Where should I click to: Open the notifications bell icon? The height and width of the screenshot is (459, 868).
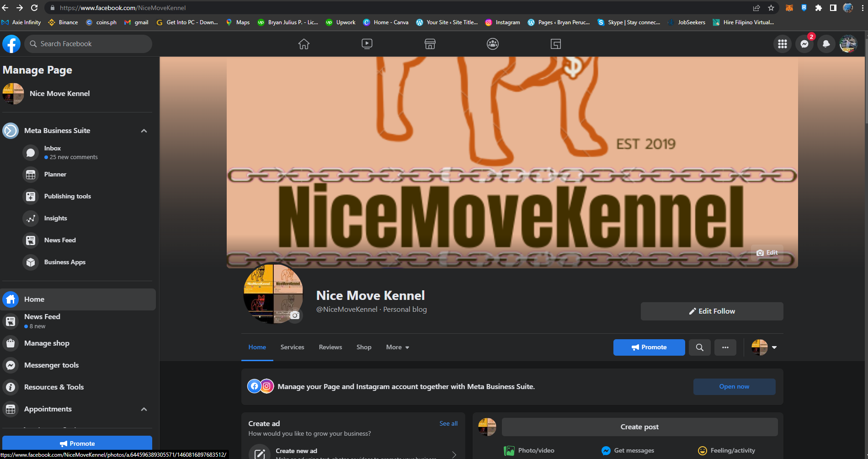(826, 44)
